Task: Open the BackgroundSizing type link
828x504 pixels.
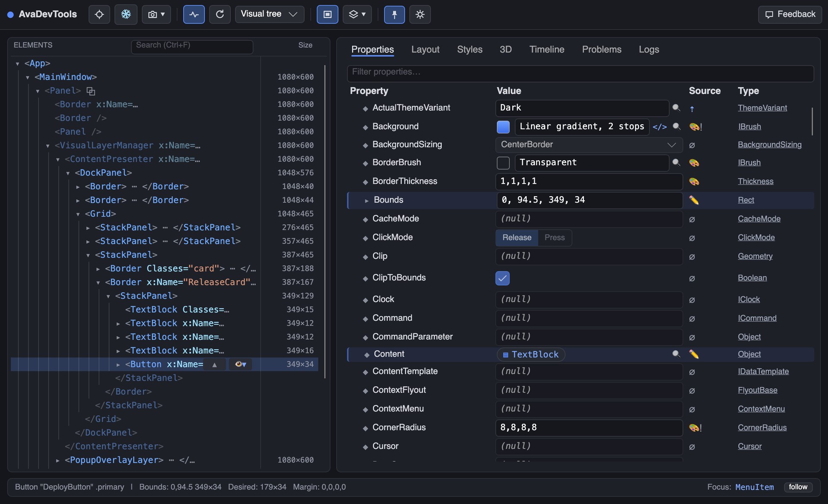Action: [x=769, y=145]
